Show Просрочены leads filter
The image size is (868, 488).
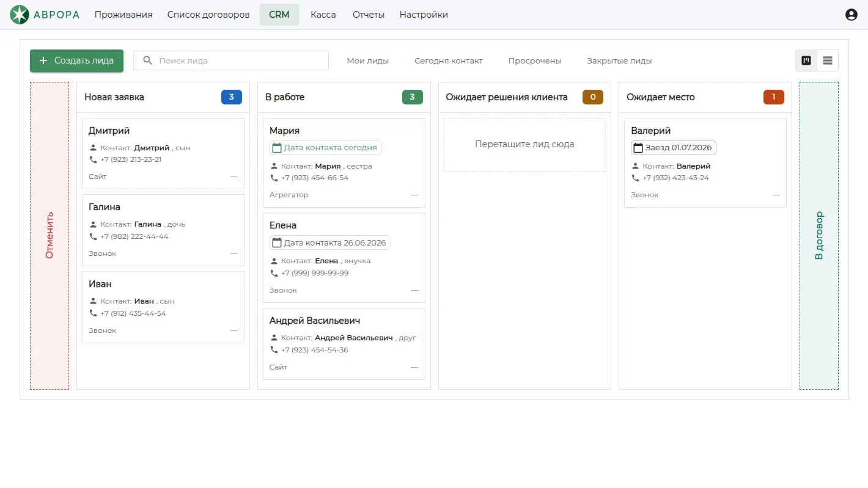(535, 60)
